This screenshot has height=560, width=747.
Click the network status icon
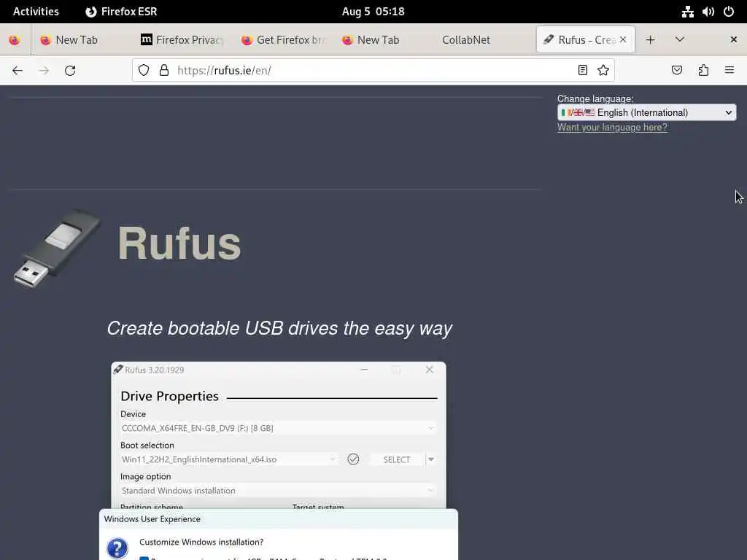click(x=687, y=12)
